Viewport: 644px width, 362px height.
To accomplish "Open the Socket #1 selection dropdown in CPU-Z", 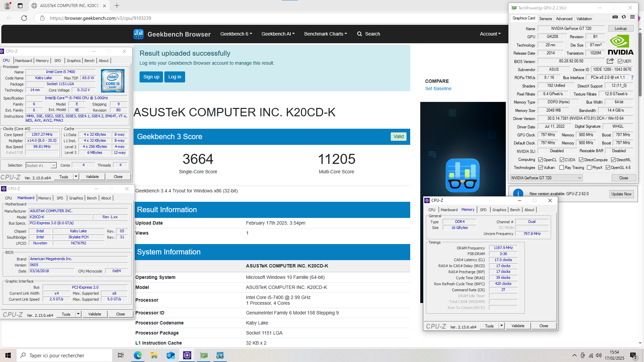I will tap(41, 166).
